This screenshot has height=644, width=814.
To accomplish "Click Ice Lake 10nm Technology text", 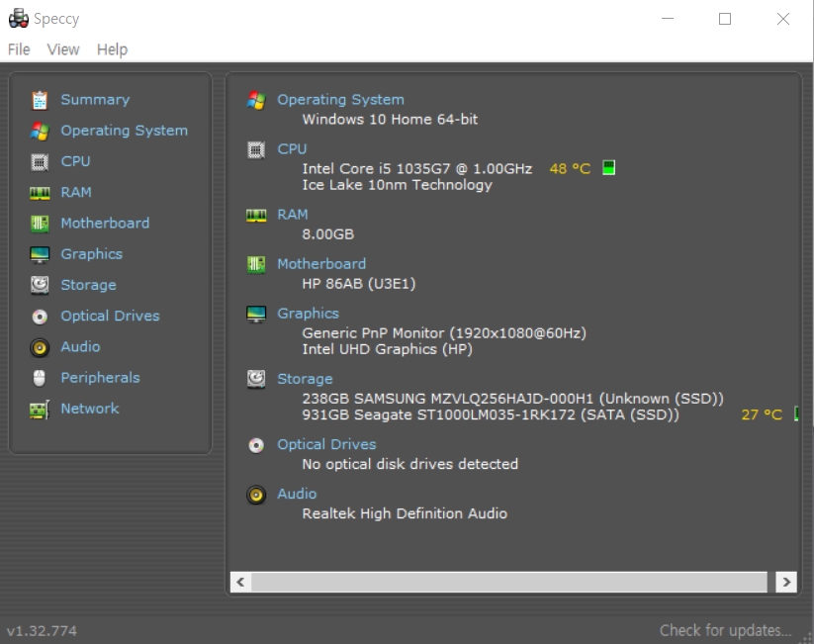I will pyautogui.click(x=398, y=185).
